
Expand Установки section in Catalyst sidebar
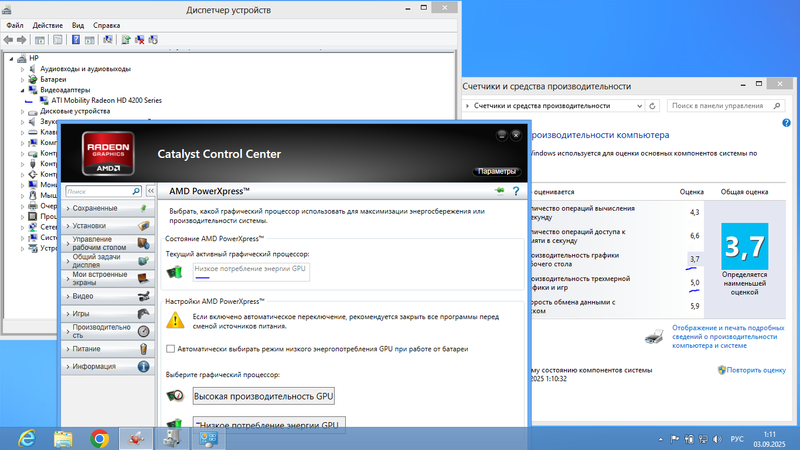(x=107, y=226)
